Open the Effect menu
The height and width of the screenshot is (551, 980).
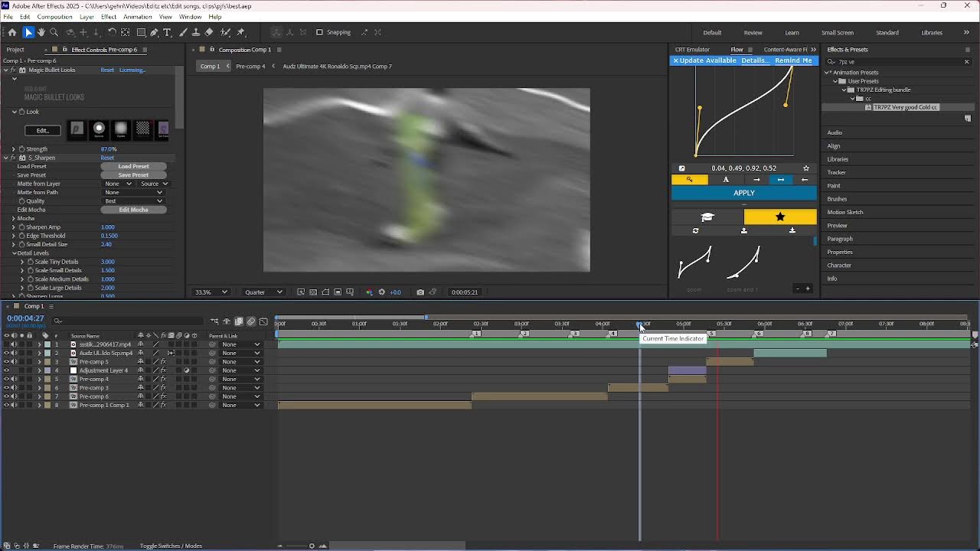pos(109,17)
